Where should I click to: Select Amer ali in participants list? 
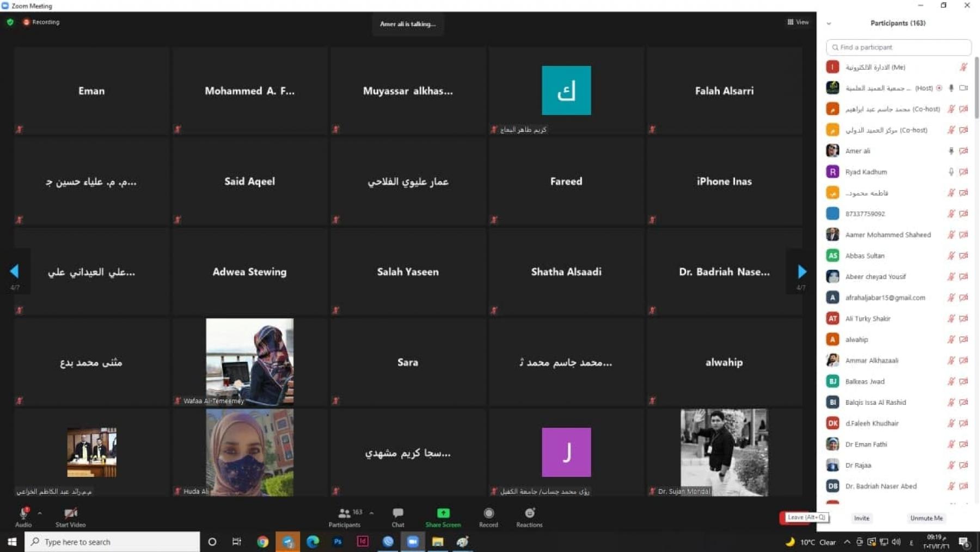857,151
